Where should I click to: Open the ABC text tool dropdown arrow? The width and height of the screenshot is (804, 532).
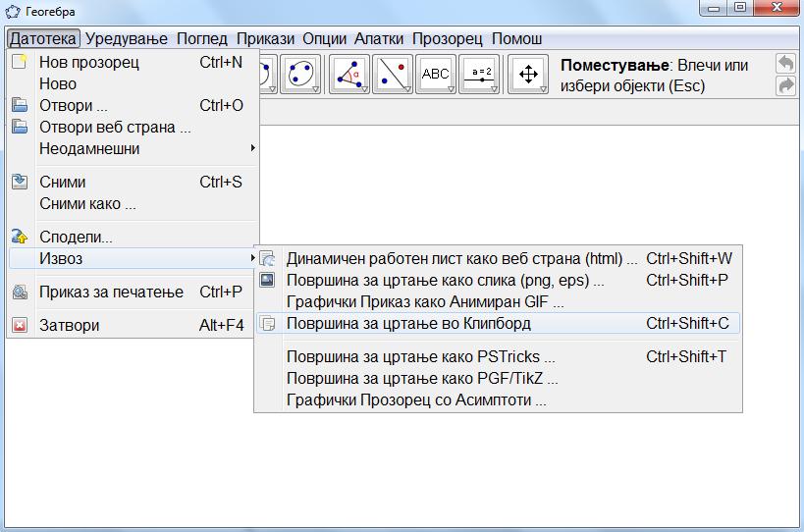(x=451, y=89)
